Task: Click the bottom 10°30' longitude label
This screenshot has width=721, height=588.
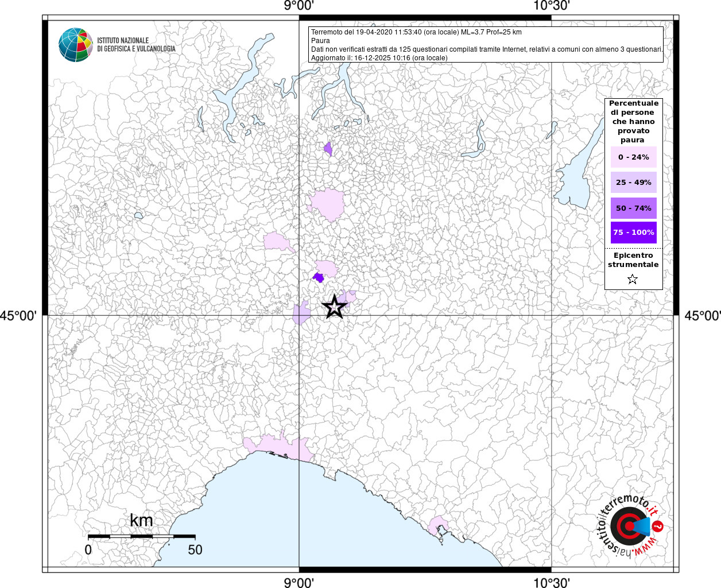Action: (551, 583)
